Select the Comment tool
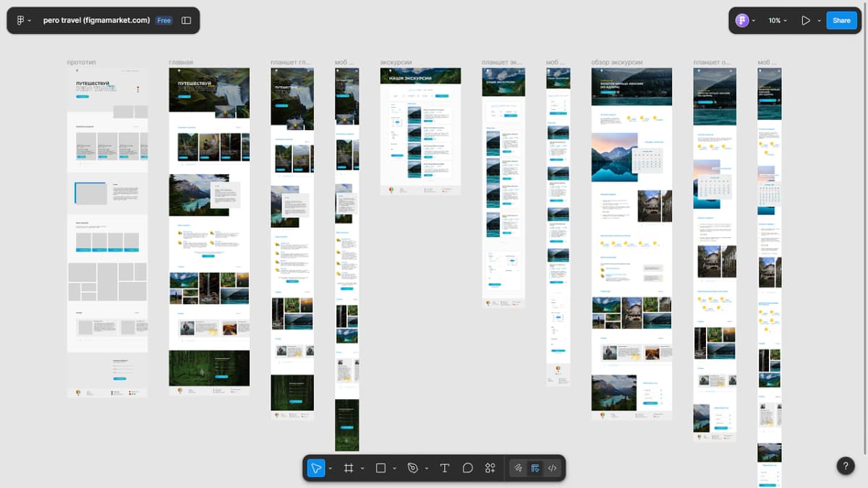 468,468
